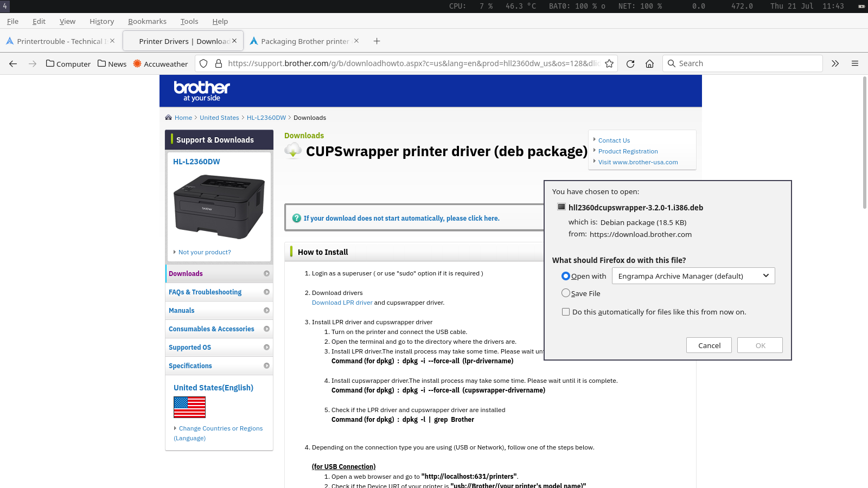The height and width of the screenshot is (488, 868).
Task: Click the page vertical scrollbar
Action: click(865, 143)
